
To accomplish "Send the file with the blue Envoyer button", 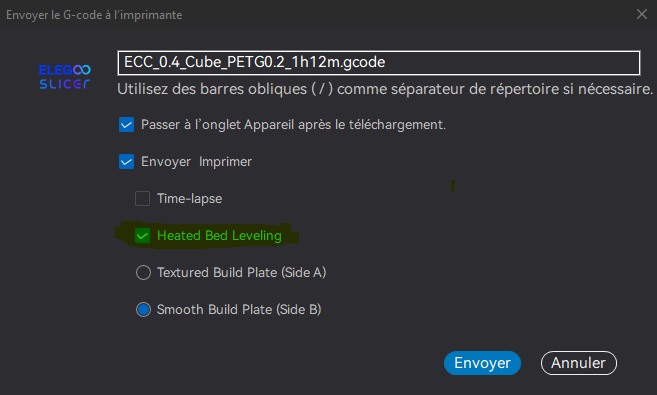I will pyautogui.click(x=482, y=363).
